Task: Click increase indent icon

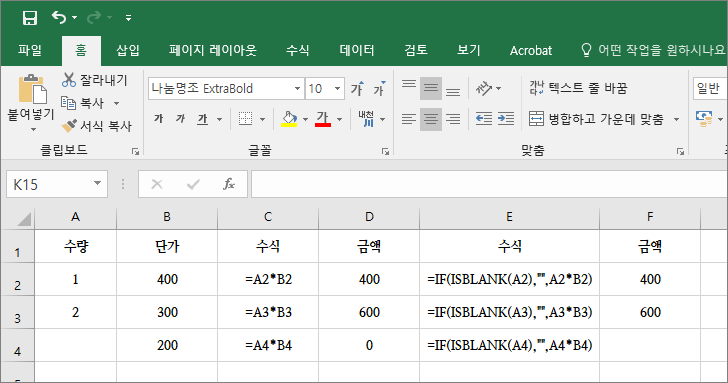Action: tap(506, 119)
